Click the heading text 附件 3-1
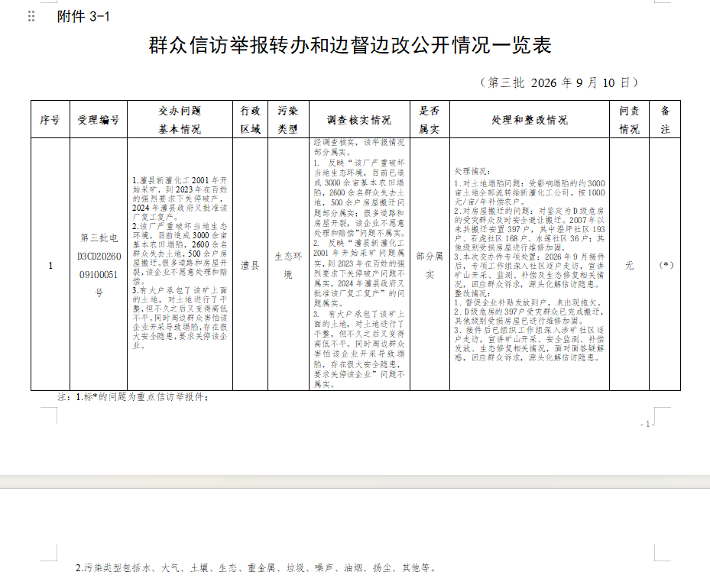Screen dimensions: 710x588 tap(83, 17)
